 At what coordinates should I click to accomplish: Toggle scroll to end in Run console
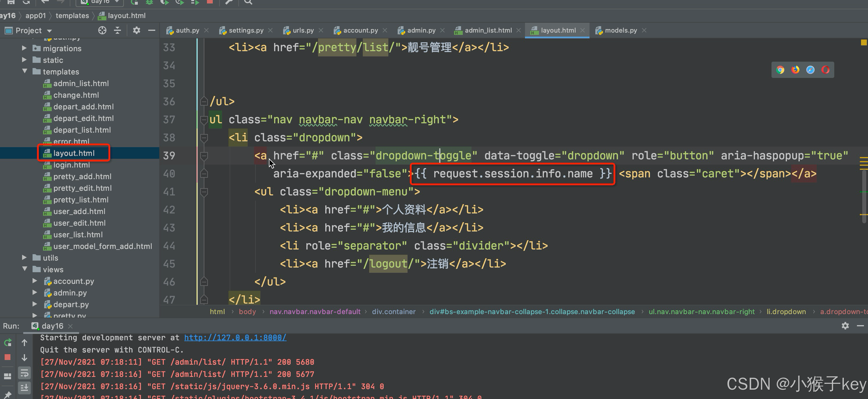[x=24, y=388]
